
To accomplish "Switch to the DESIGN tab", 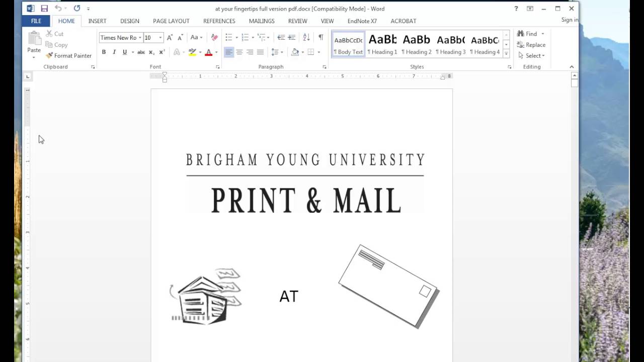I will click(x=130, y=21).
